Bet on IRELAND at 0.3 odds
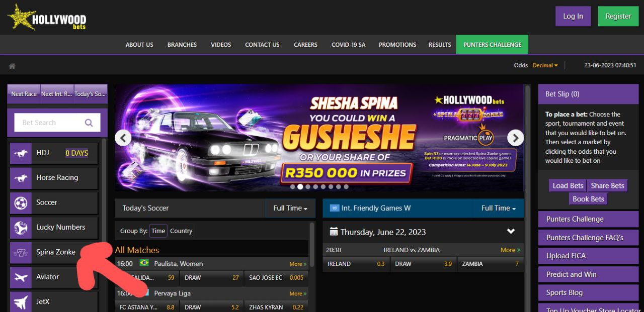Screen dimensions: 644x312 click(357, 264)
